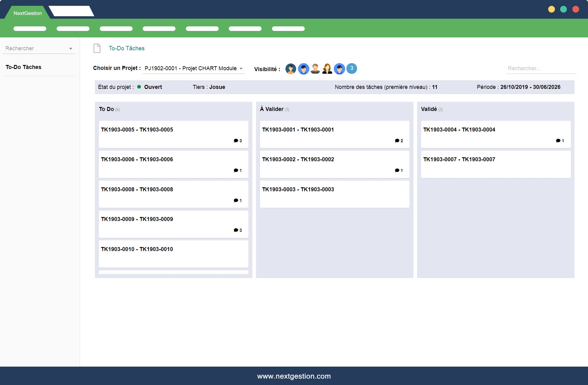Click the grey-shirt man avatar in Visibilité
The width and height of the screenshot is (588, 385).
(x=315, y=69)
